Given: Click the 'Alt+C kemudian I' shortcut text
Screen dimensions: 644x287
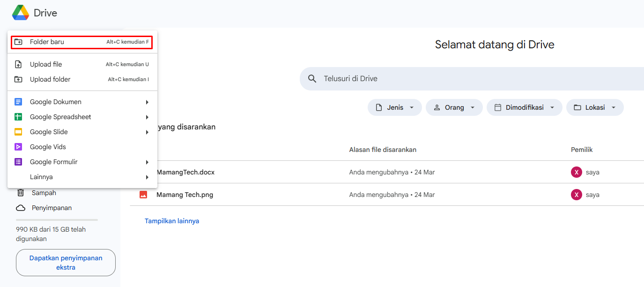Looking at the screenshot, I should click(128, 80).
